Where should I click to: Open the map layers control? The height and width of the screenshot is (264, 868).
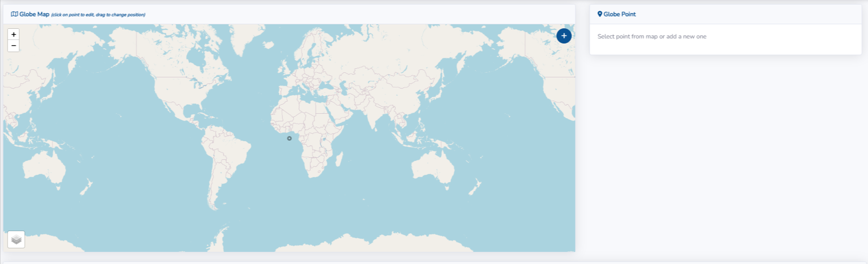pos(16,239)
